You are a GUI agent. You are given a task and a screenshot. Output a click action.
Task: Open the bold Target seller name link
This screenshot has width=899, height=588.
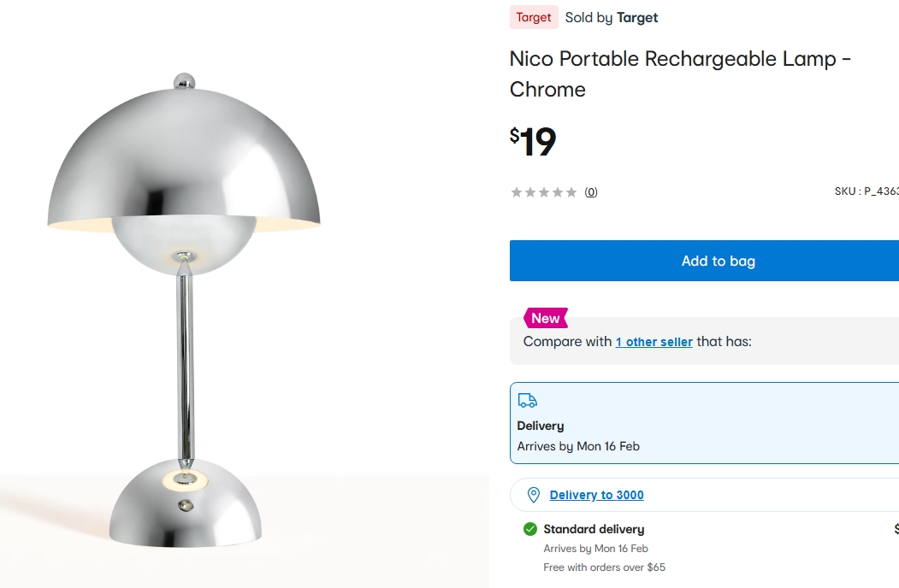[x=637, y=17]
